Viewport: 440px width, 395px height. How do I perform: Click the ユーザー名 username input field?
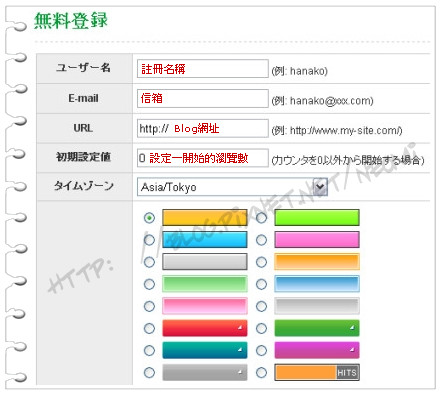click(203, 69)
